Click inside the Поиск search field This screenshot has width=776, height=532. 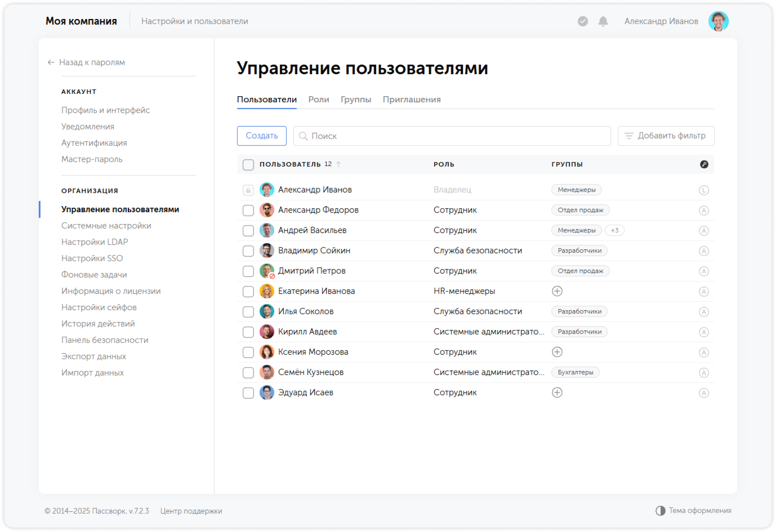(x=402, y=136)
